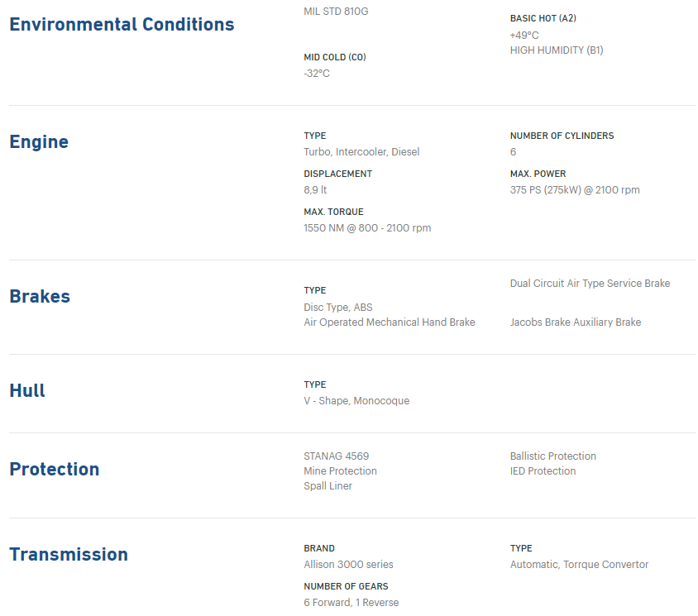Click the 1550 NM max torque value
The width and height of the screenshot is (698, 616).
click(x=367, y=228)
